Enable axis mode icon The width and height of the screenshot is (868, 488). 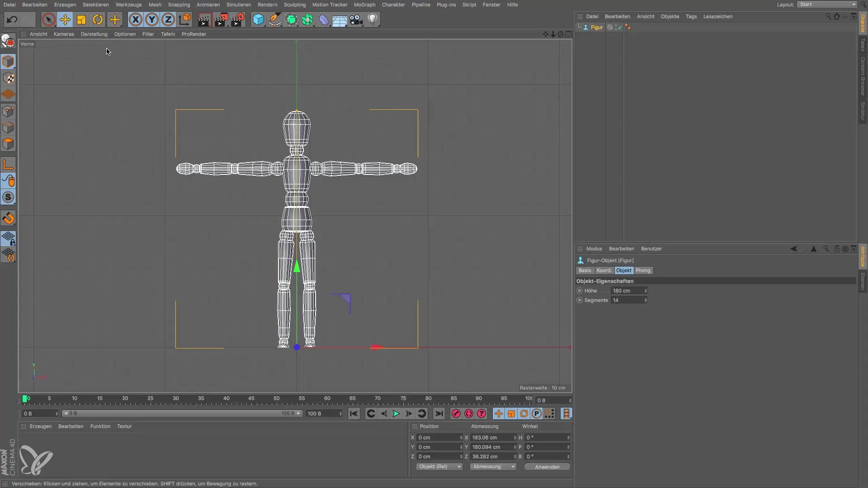click(x=9, y=164)
